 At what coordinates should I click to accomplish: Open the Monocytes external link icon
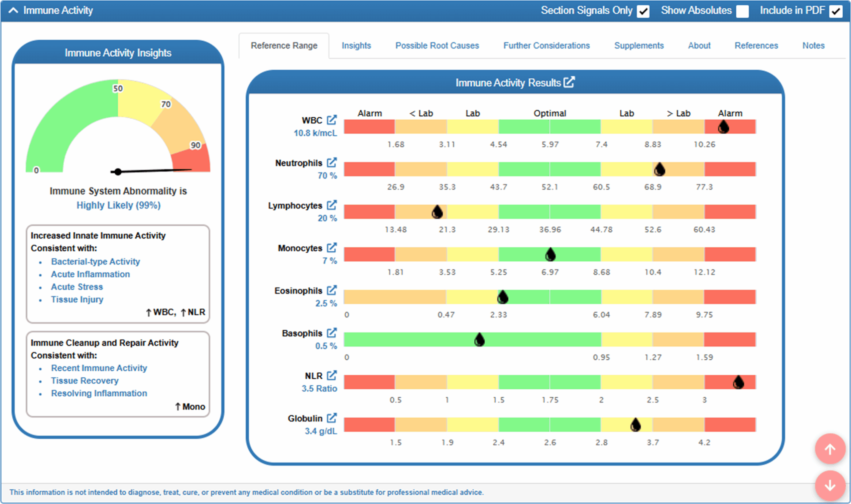(331, 248)
